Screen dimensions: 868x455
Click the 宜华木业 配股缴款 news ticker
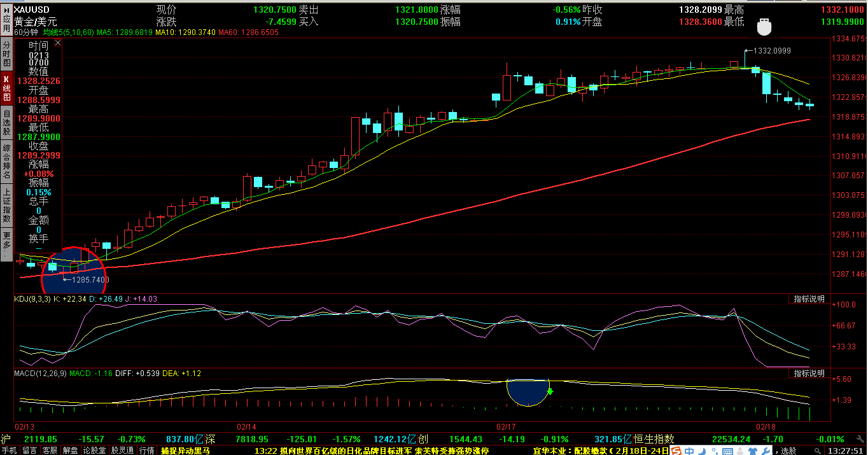coord(600,450)
